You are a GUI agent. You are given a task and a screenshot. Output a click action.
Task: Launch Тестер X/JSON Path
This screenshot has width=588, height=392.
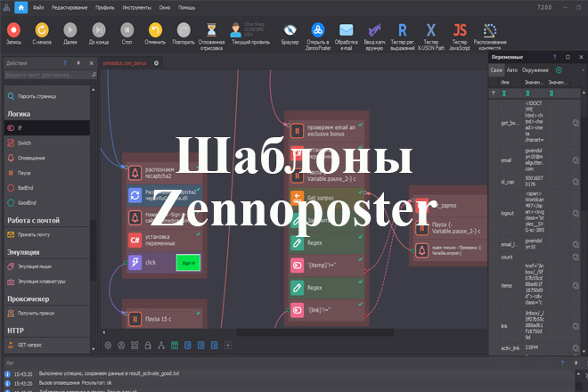pos(431,36)
